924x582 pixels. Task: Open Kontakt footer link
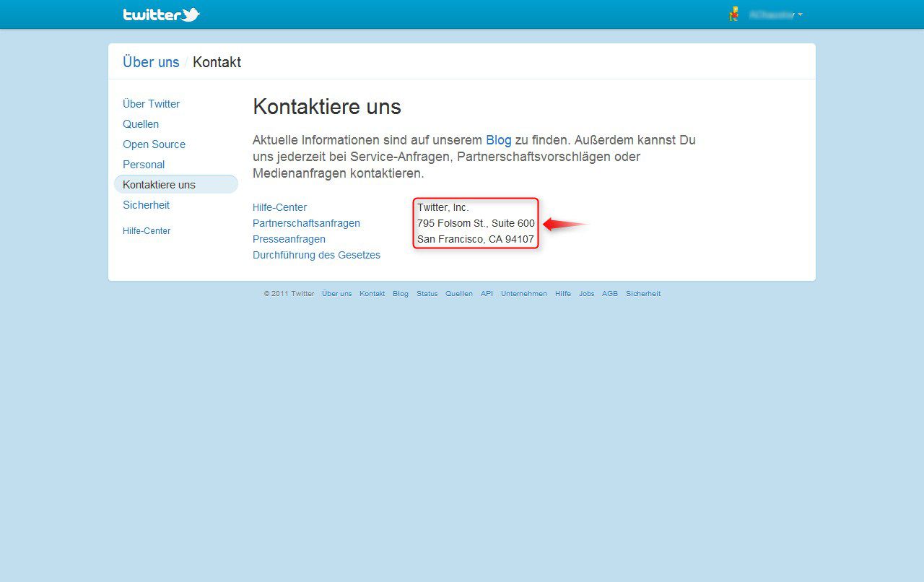(x=372, y=294)
